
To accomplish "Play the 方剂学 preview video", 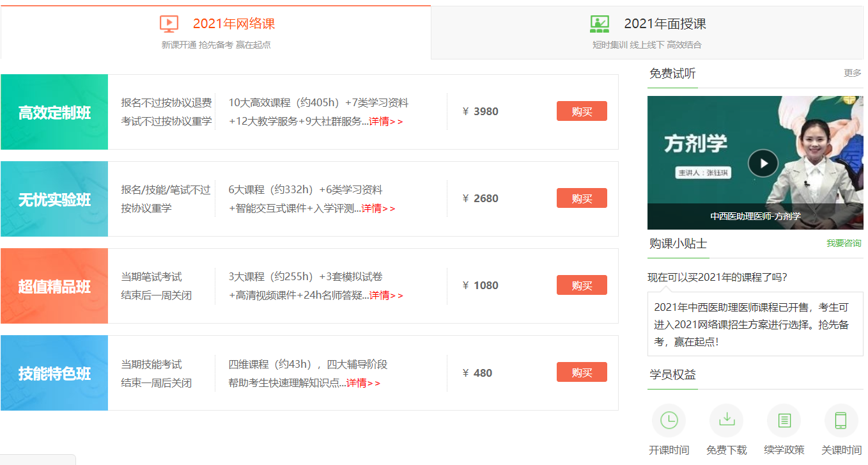I will pos(763,163).
